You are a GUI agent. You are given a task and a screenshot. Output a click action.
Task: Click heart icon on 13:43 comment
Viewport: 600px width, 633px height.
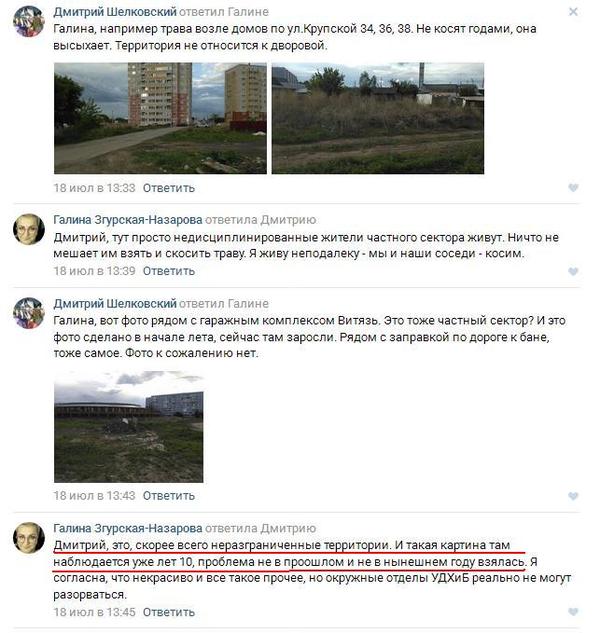point(573,496)
